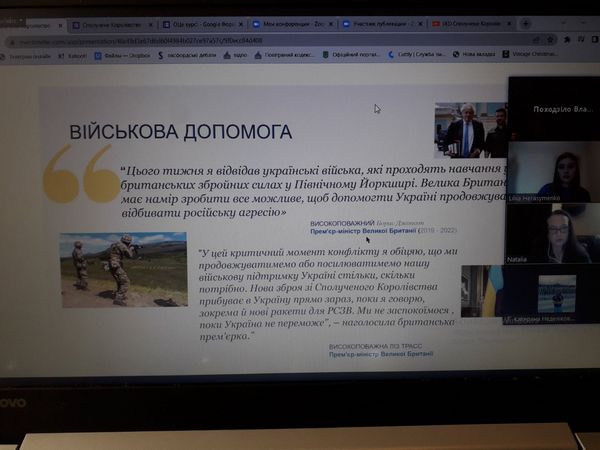Switch to the YouTube '(40) Сполучене' tab
The height and width of the screenshot is (450, 600).
tap(469, 24)
